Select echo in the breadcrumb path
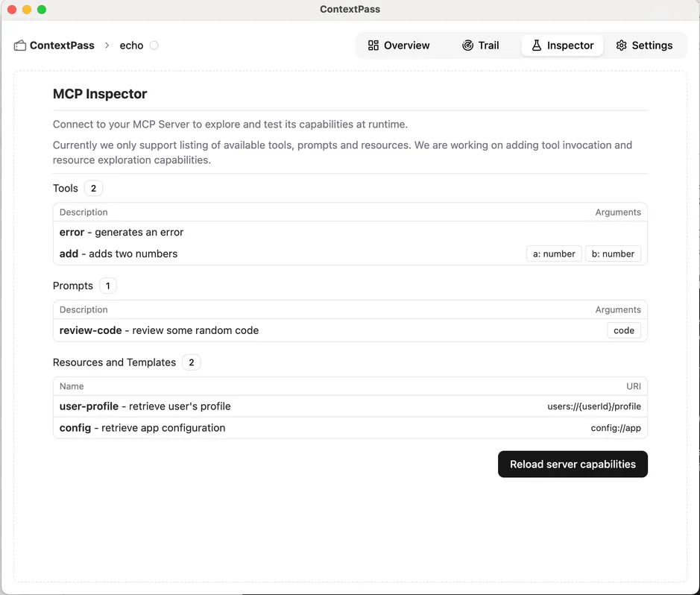Screen dimensions: 700x595 (x=130, y=45)
